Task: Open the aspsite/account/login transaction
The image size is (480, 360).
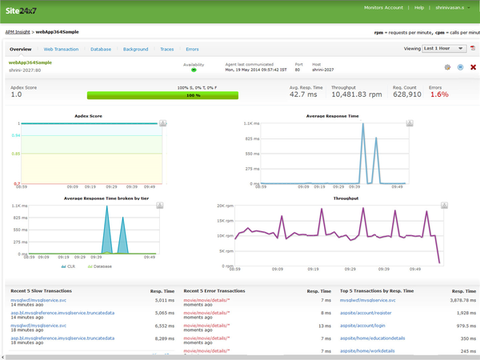Action: 363,325
